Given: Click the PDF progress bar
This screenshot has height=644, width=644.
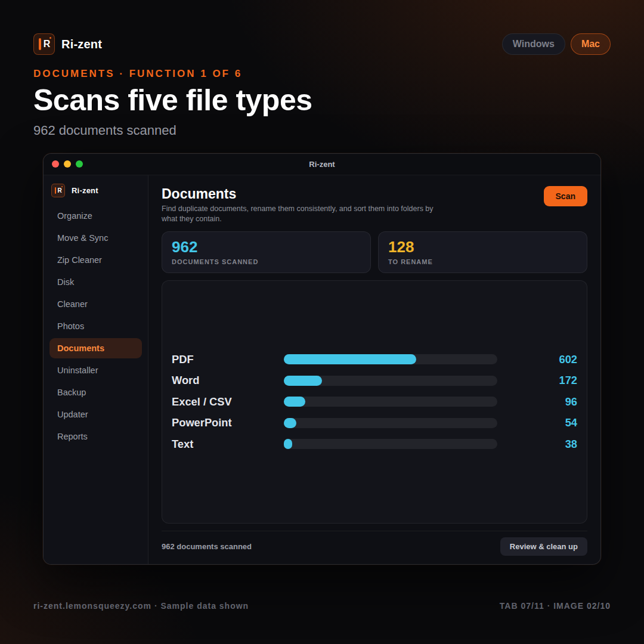Looking at the screenshot, I should [x=390, y=360].
